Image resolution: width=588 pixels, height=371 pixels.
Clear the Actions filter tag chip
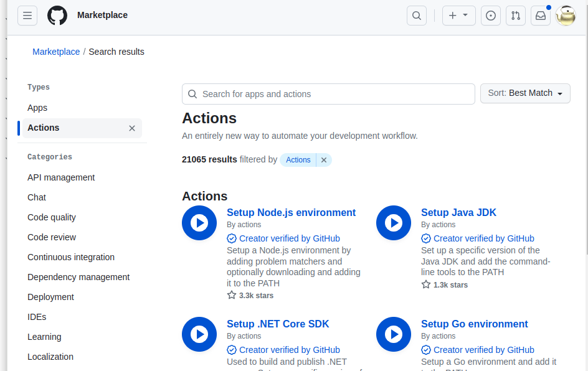(324, 160)
